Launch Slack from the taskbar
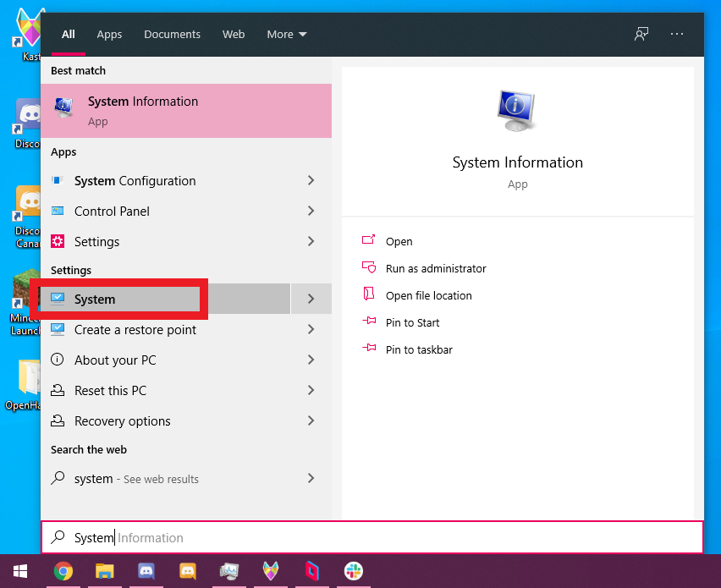721x588 pixels. [x=353, y=572]
